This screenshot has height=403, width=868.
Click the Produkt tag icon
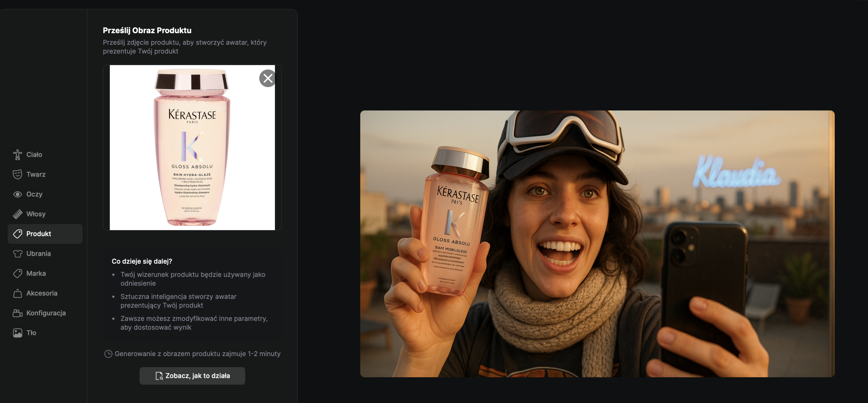point(18,234)
